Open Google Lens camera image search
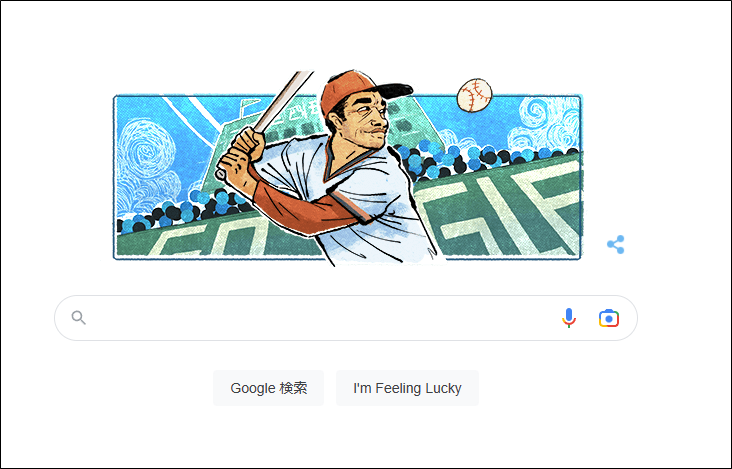Viewport: 732px width, 469px height. [x=609, y=318]
